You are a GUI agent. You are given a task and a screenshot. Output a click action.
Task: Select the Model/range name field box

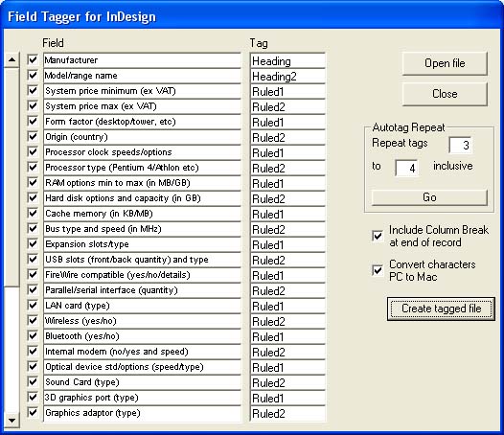142,76
